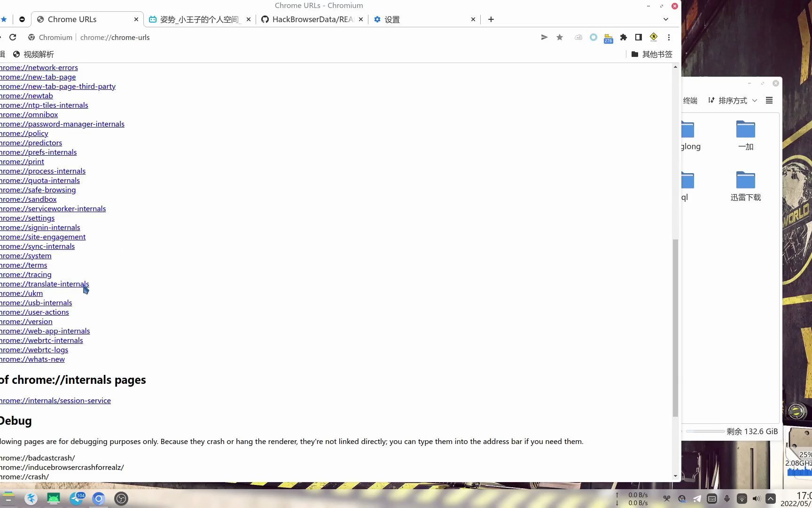Open chrome://translate-internals link

45,284
